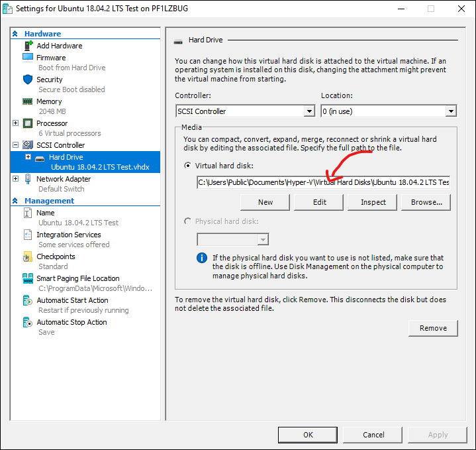The height and width of the screenshot is (450, 476).
Task: Click the Processor chip icon
Action: coord(28,123)
